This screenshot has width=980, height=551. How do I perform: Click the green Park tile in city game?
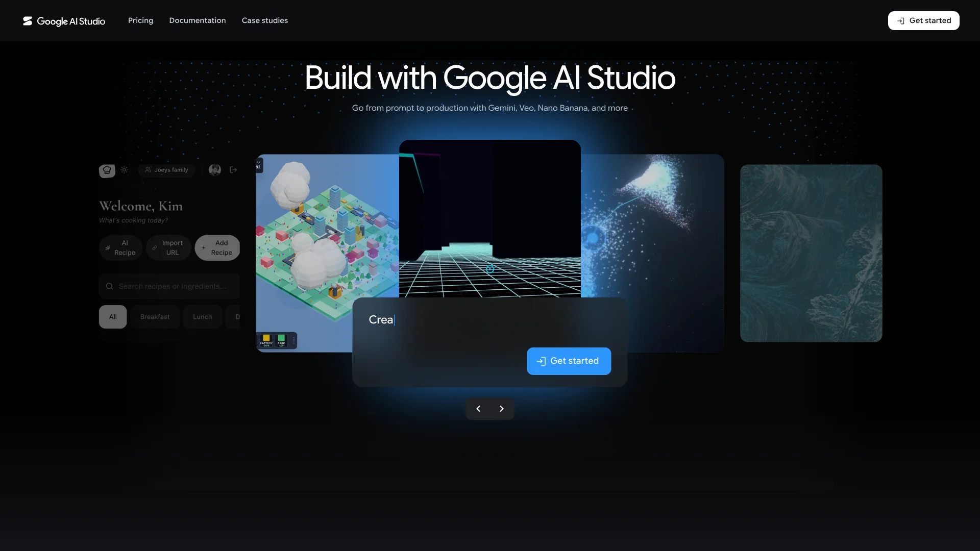281,340
